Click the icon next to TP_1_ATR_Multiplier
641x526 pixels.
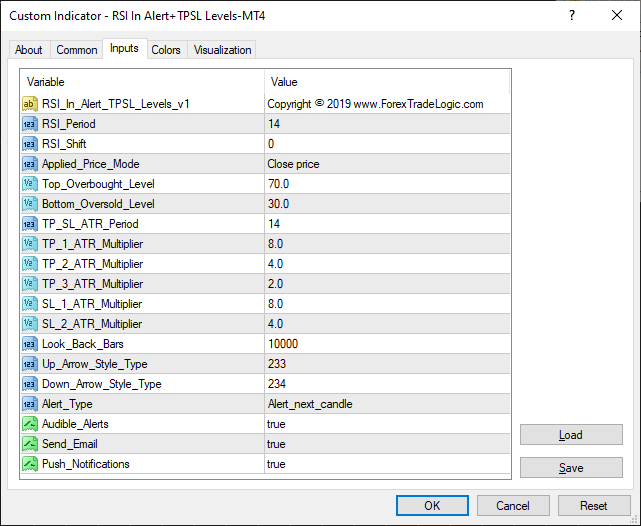pyautogui.click(x=30, y=244)
